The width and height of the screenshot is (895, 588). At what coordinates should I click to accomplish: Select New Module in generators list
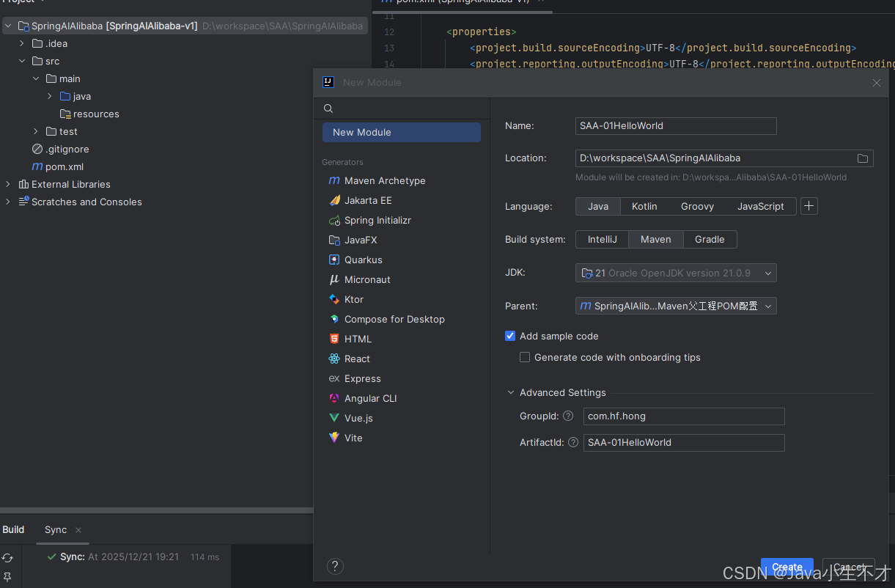pos(402,132)
